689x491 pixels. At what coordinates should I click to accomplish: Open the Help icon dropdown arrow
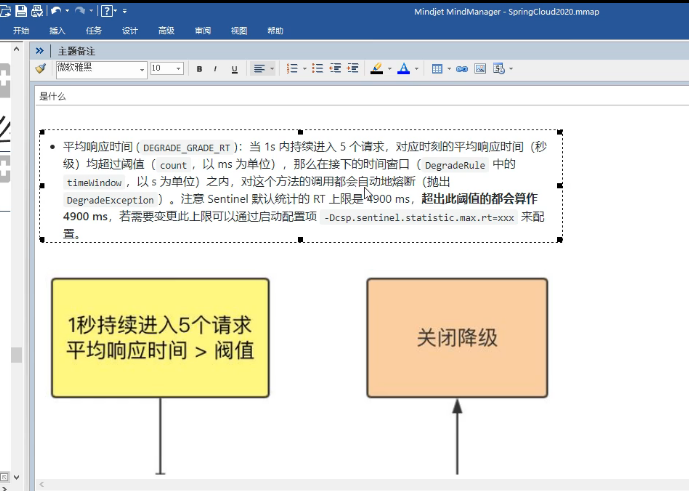click(x=115, y=11)
